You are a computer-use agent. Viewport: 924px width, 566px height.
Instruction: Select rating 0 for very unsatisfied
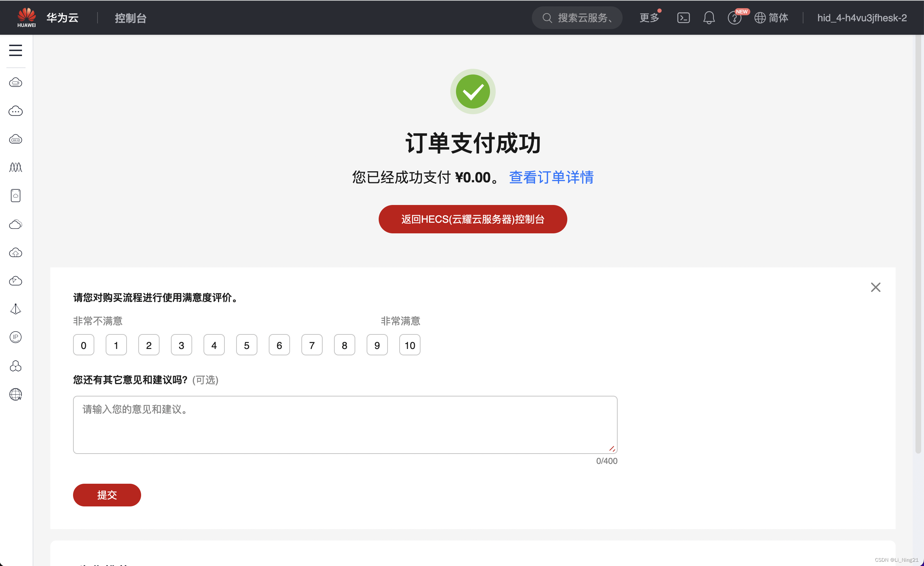pyautogui.click(x=83, y=345)
